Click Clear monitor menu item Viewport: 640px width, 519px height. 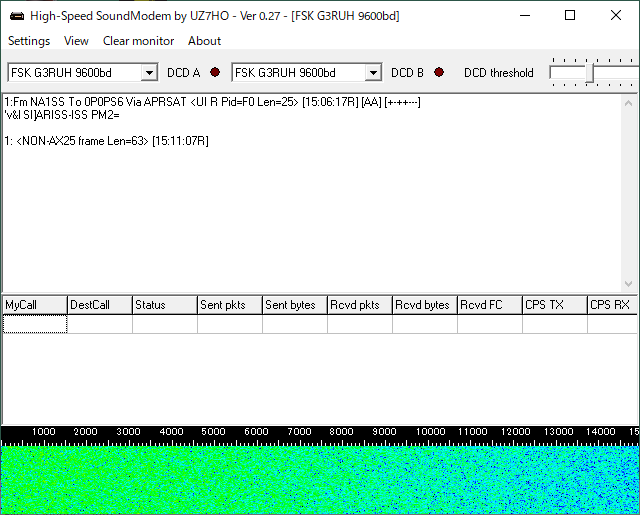pyautogui.click(x=138, y=41)
